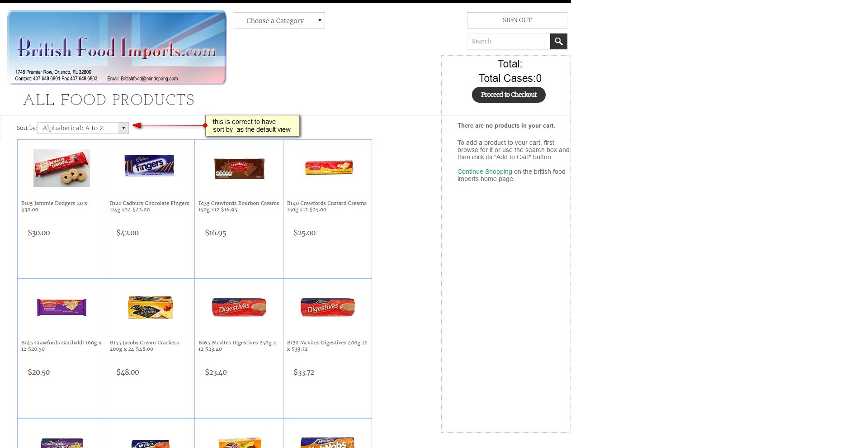Click the large $42.00 price
The height and width of the screenshot is (448, 868).
[127, 233]
